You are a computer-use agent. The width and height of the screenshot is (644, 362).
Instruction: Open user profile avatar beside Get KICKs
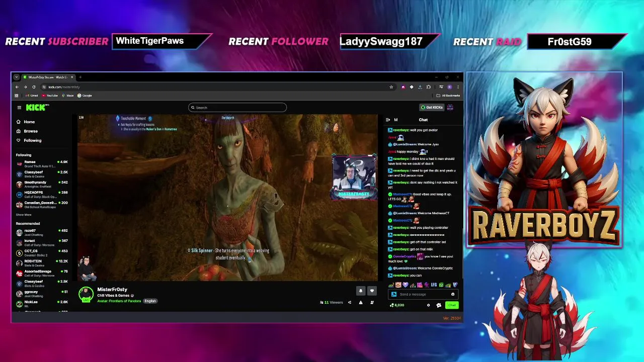point(450,107)
